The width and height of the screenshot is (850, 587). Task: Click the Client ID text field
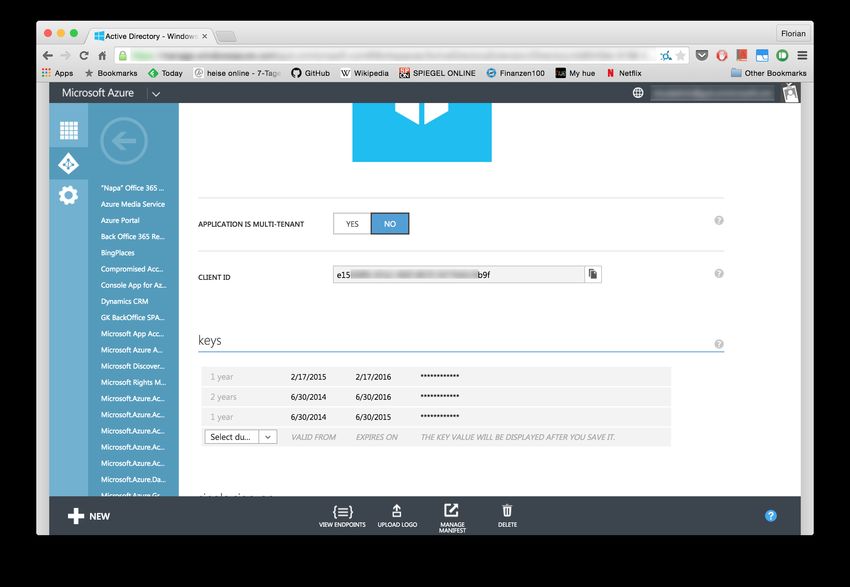pos(459,274)
